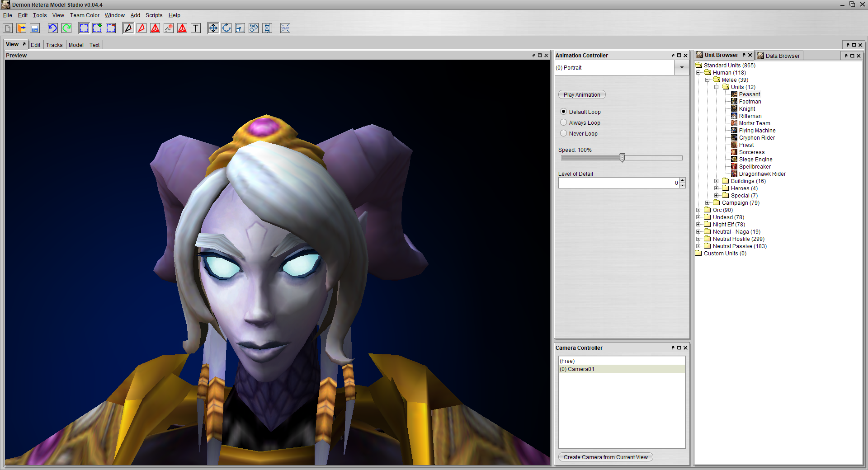Screen dimensions: 868x470
Task: Collapse the Human (118) tree node
Action: [698, 73]
